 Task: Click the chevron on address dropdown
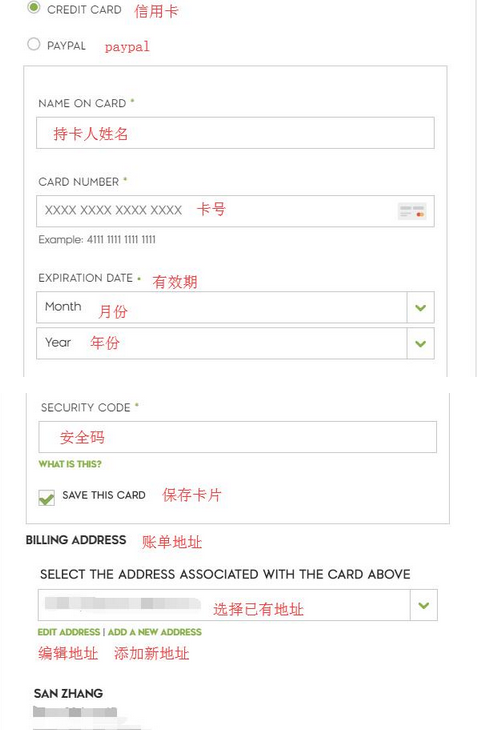pos(424,605)
